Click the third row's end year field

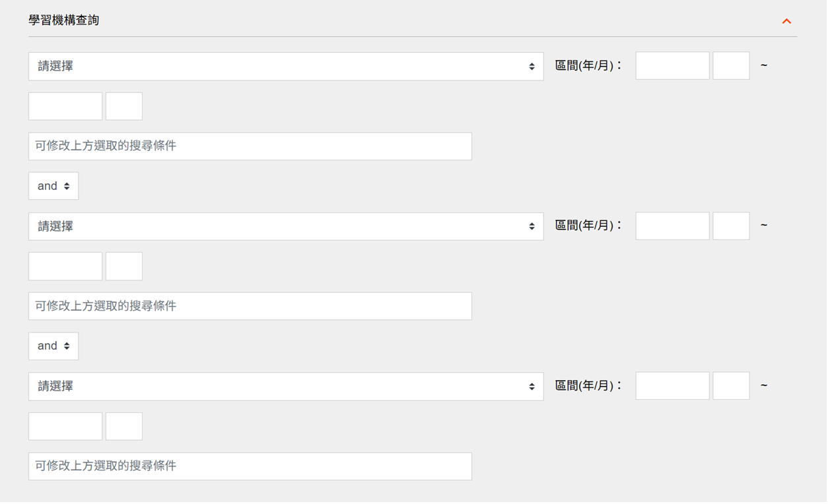point(65,426)
